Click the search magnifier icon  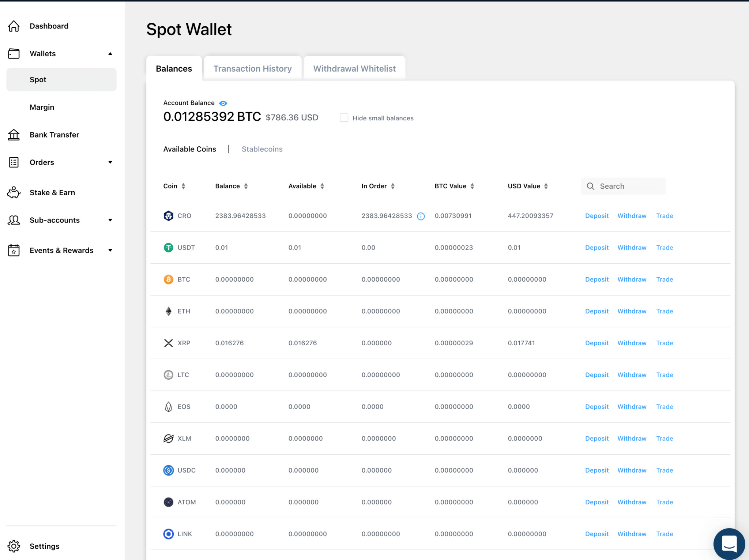(x=590, y=186)
